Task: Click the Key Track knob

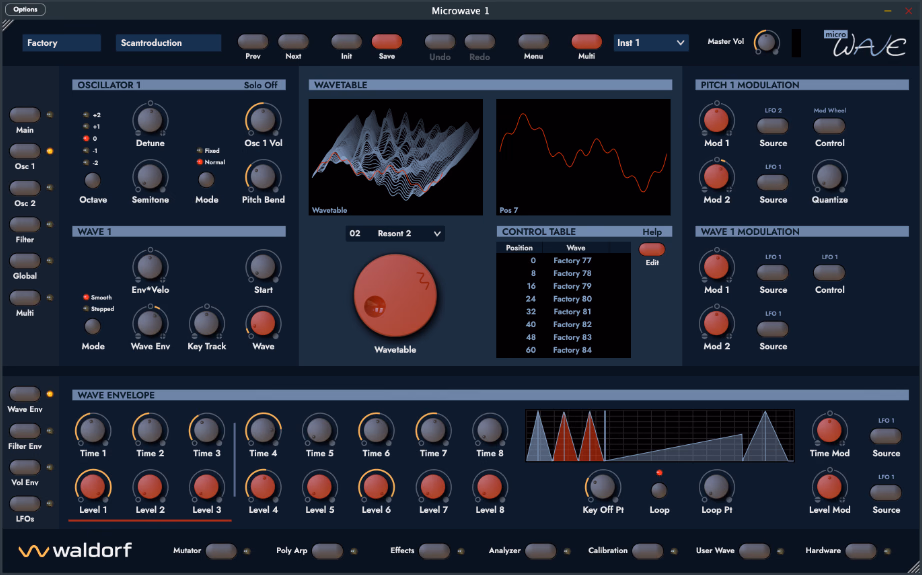Action: tap(206, 323)
